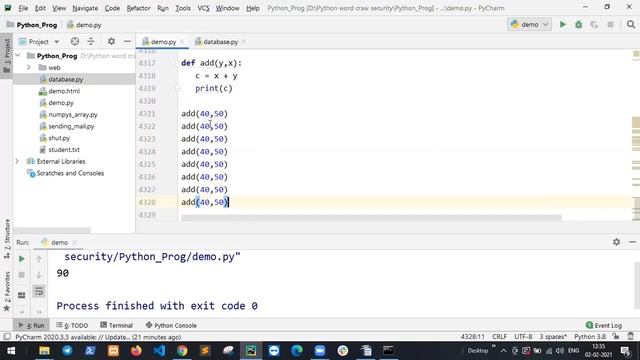Open Telegram from the taskbar
This screenshot has width=640, height=360.
pyautogui.click(x=67, y=351)
